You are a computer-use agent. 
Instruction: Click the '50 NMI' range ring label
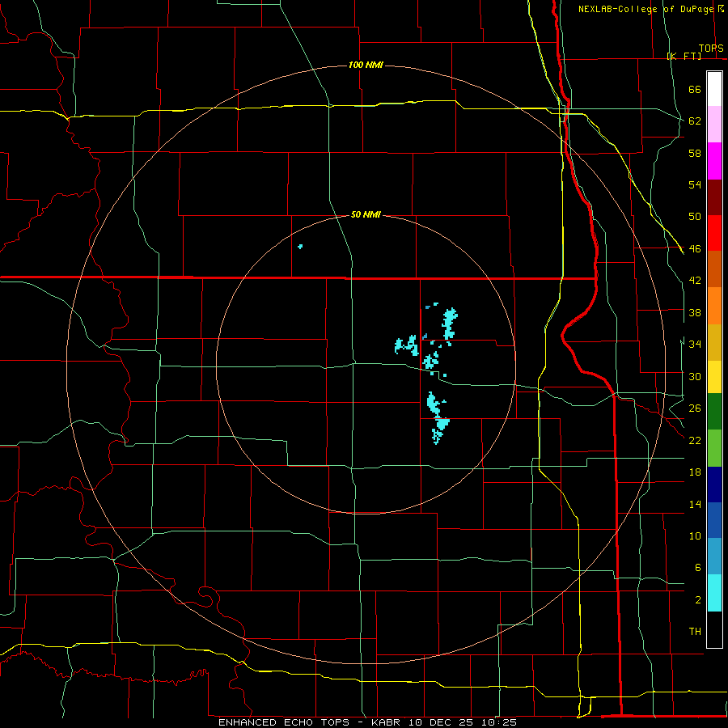(x=366, y=214)
